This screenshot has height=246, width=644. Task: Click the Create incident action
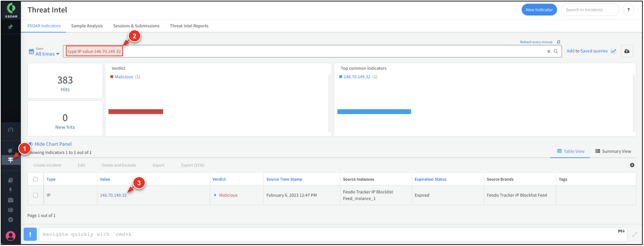coord(48,165)
